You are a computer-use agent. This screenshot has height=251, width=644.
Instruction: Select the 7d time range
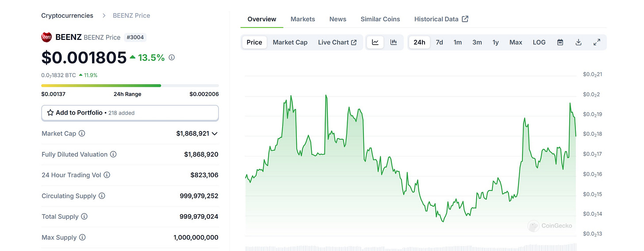click(439, 42)
